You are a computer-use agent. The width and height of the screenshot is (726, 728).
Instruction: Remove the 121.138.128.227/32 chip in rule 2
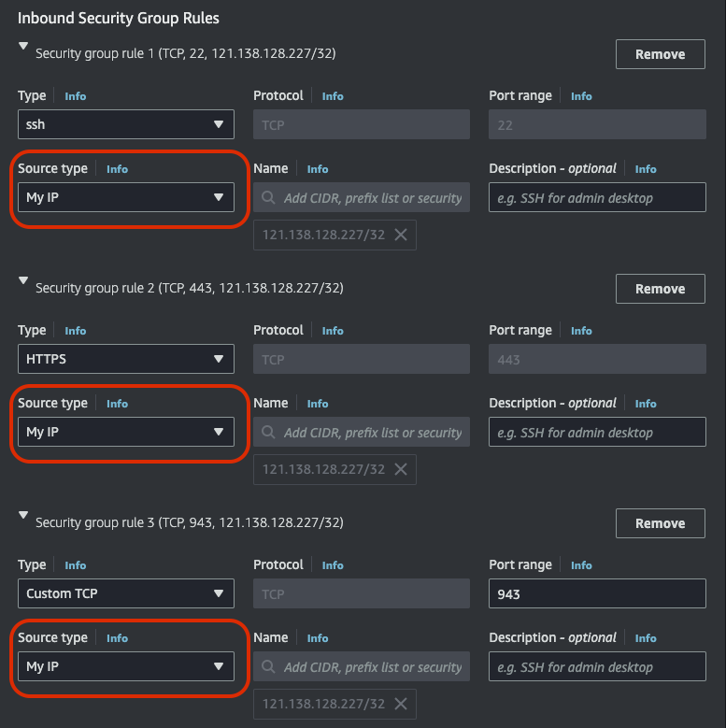pos(401,469)
